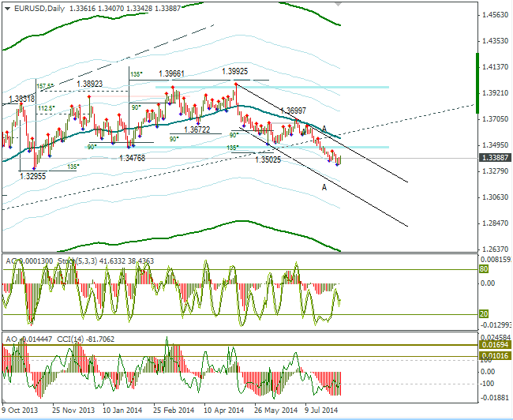Click the 112.5° angle label
The width and height of the screenshot is (513, 420).
[47, 108]
